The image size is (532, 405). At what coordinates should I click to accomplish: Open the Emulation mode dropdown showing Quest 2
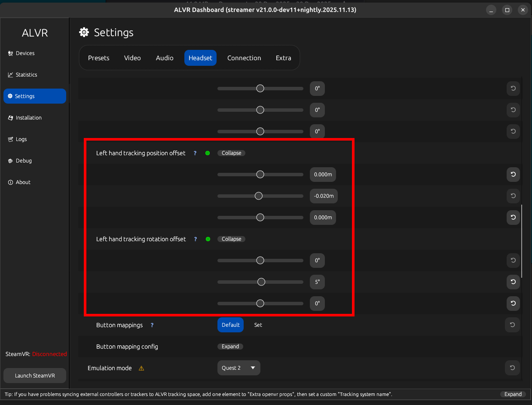(238, 368)
